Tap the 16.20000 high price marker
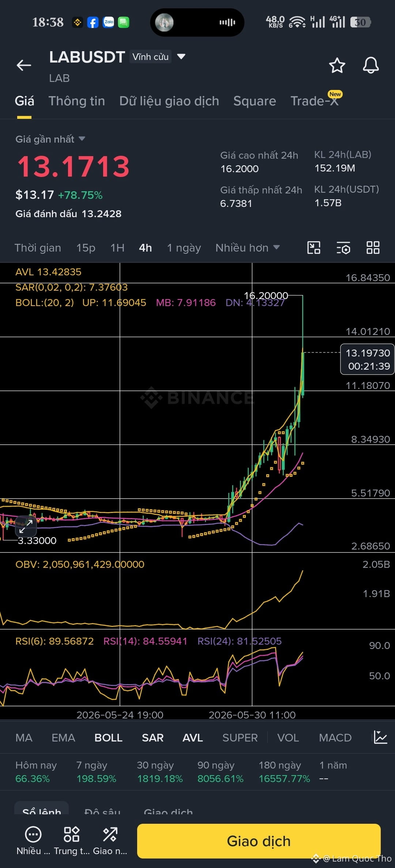Image resolution: width=395 pixels, height=868 pixels. [x=266, y=295]
